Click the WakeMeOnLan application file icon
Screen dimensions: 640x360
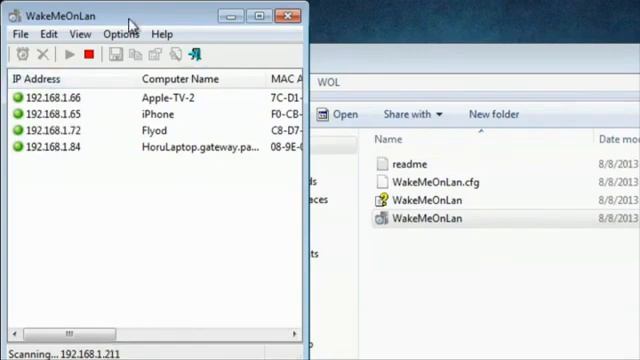click(x=382, y=218)
